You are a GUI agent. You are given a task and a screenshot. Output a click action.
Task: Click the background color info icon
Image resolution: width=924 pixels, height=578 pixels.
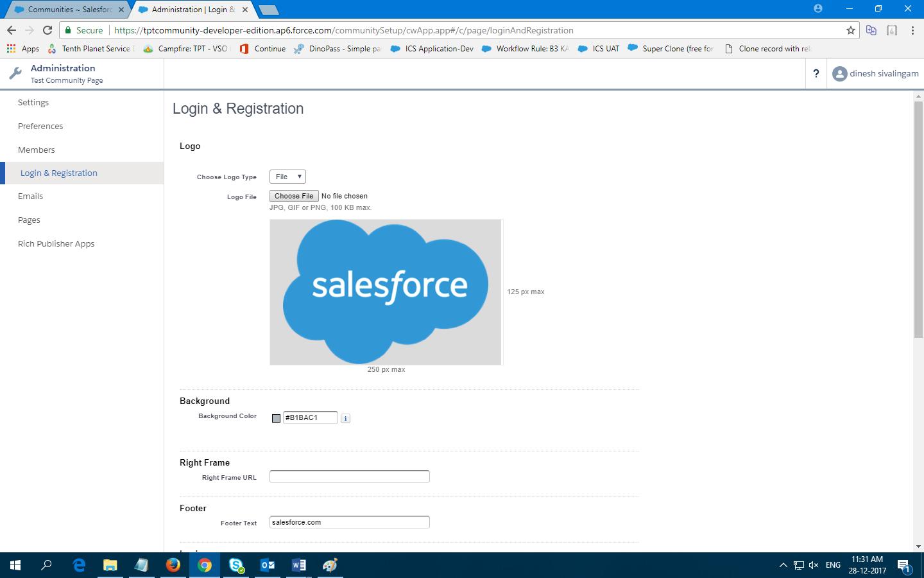tap(345, 418)
